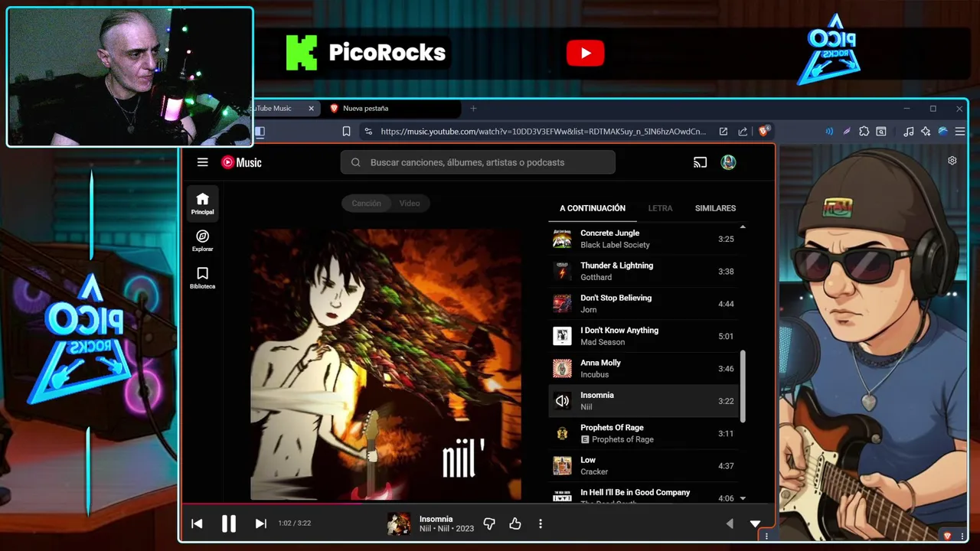This screenshot has height=551, width=980.
Task: Click the small Insomnia thumbnail in player bar
Action: click(x=398, y=523)
